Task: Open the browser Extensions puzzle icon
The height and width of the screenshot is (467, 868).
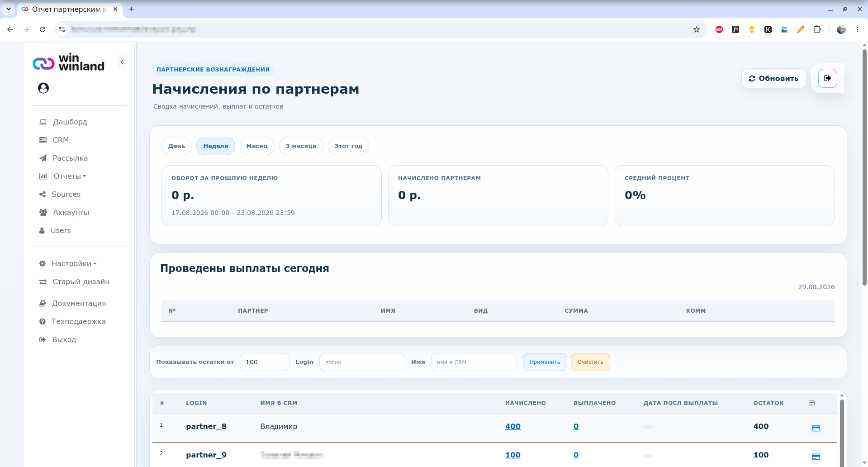Action: (x=817, y=29)
